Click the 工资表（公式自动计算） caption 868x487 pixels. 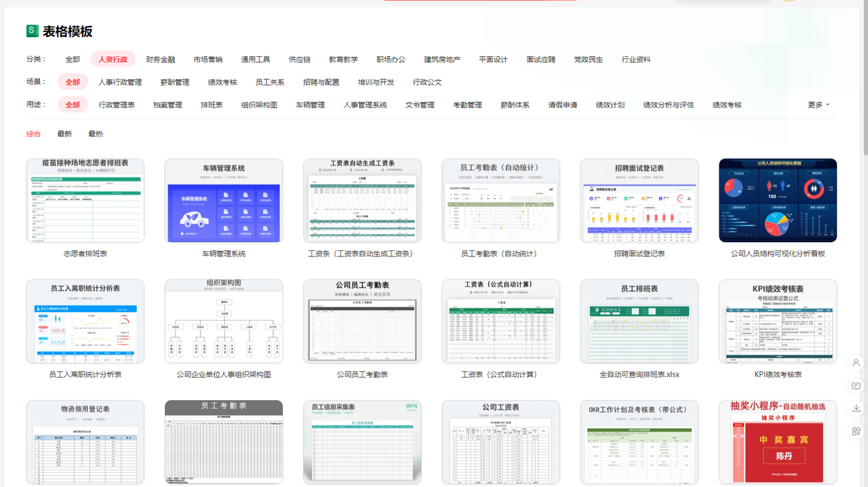(x=500, y=374)
